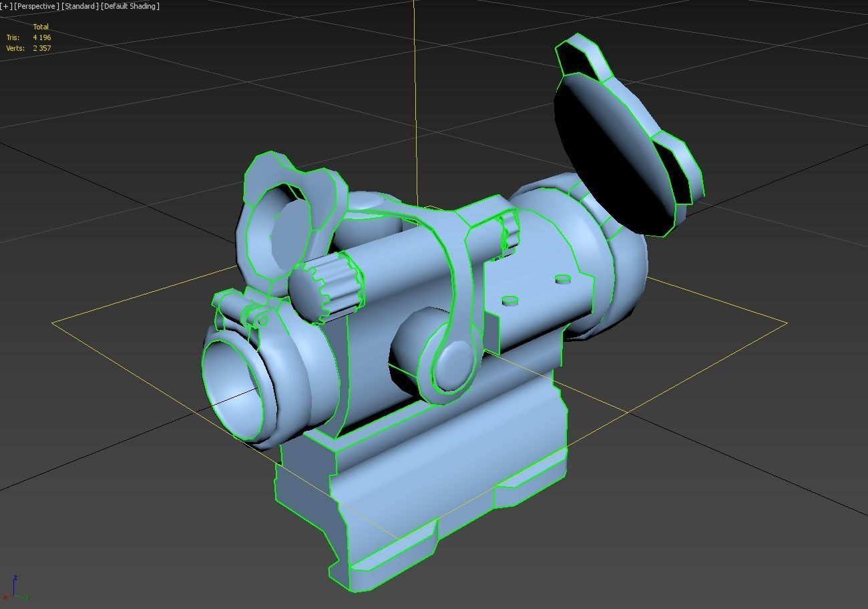The image size is (868, 609).
Task: Open the Standard viewport settings menu
Action: click(79, 6)
